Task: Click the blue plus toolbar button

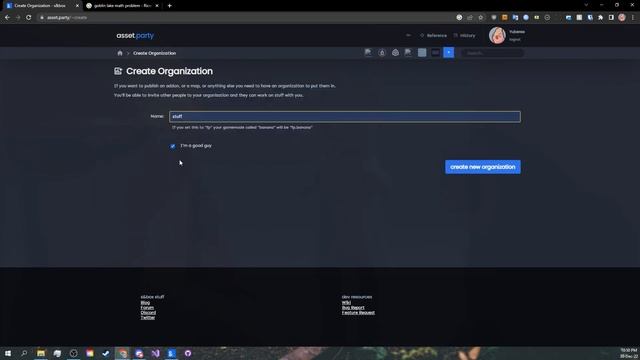Action: 449,53
